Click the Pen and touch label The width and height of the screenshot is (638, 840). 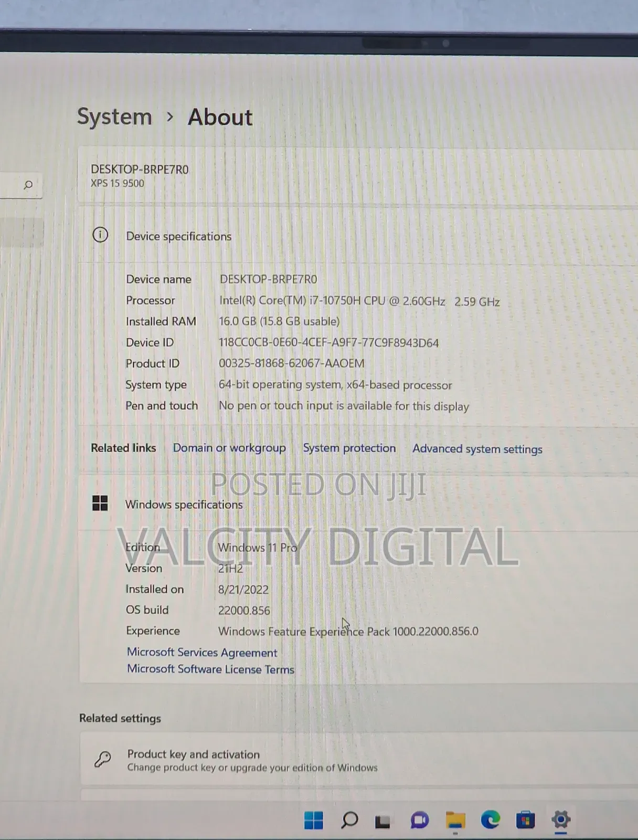(x=162, y=406)
